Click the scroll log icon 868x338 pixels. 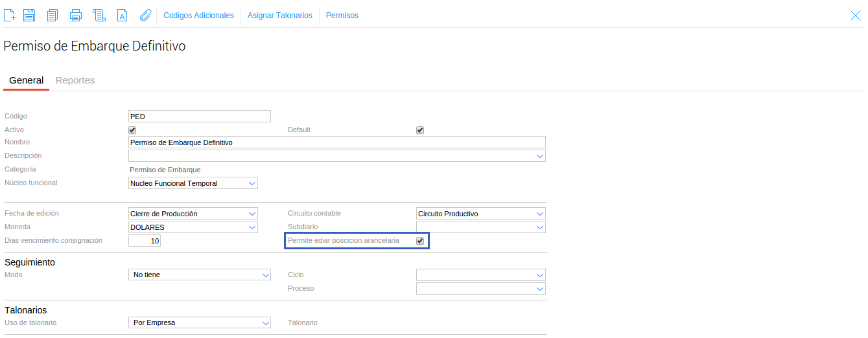click(x=99, y=16)
